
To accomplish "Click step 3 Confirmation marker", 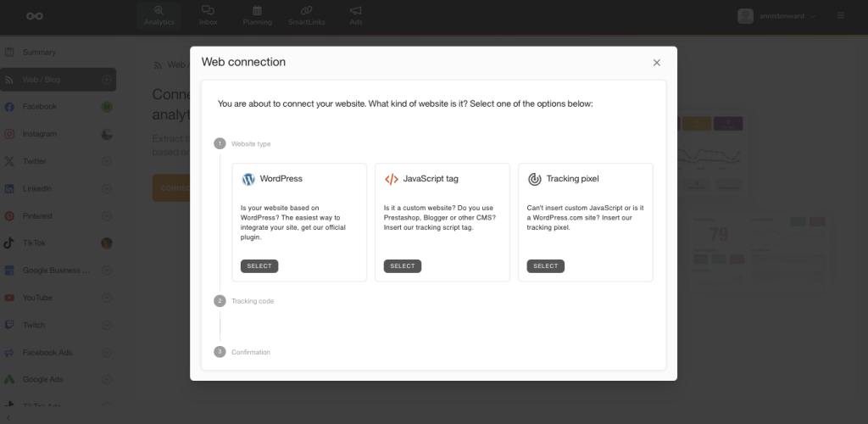I will [x=220, y=352].
